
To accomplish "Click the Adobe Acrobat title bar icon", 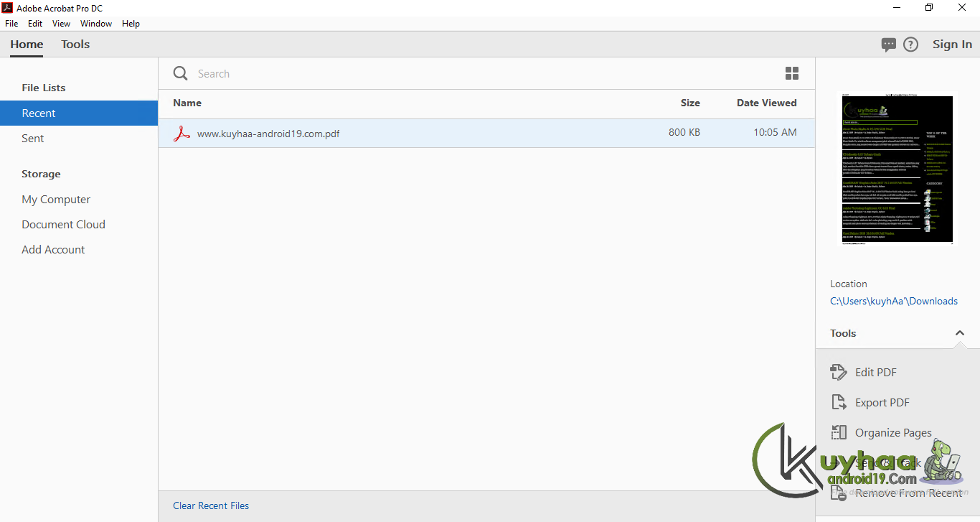I will pos(8,7).
